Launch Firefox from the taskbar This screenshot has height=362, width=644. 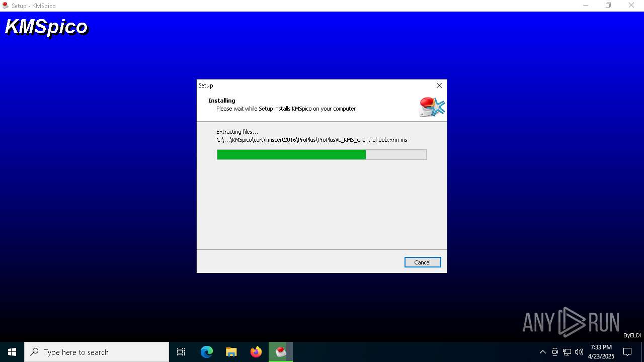[256, 352]
